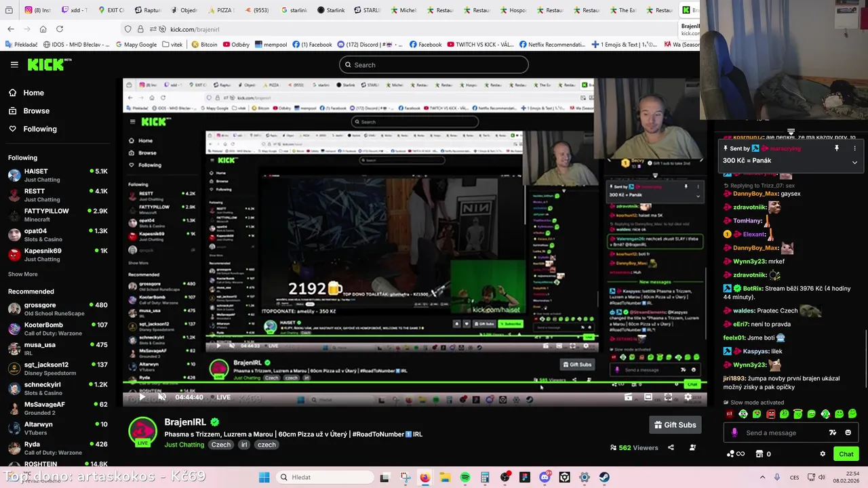Click the Kick search field
The width and height of the screenshot is (868, 488).
click(434, 65)
